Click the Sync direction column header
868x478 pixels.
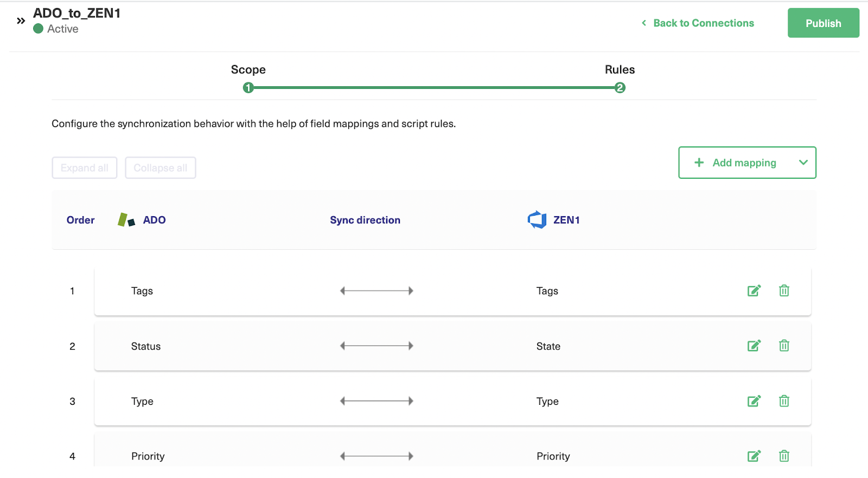coord(365,220)
